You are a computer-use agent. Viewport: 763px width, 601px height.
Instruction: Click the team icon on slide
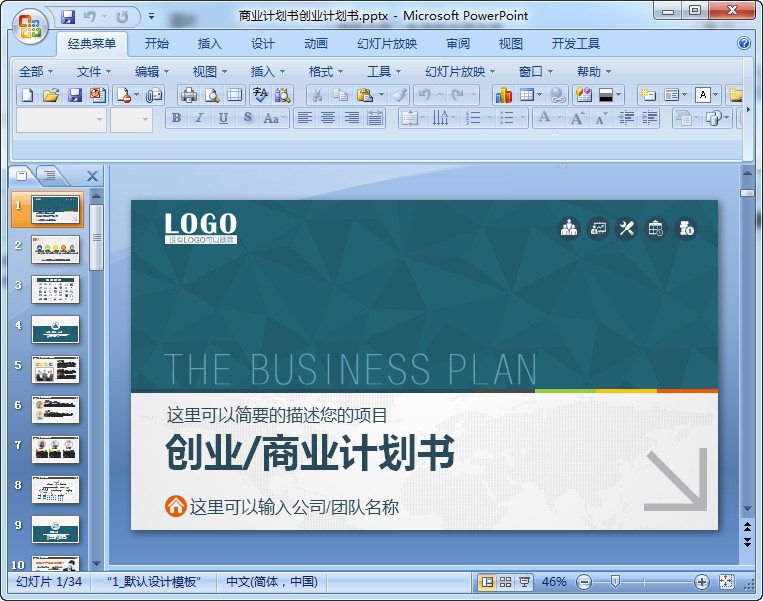coord(568,228)
